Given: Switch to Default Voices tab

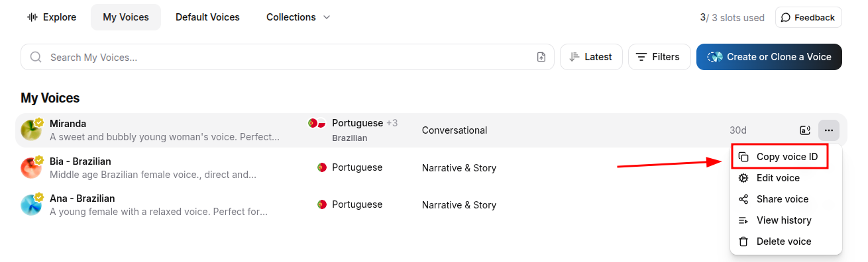Looking at the screenshot, I should 207,17.
